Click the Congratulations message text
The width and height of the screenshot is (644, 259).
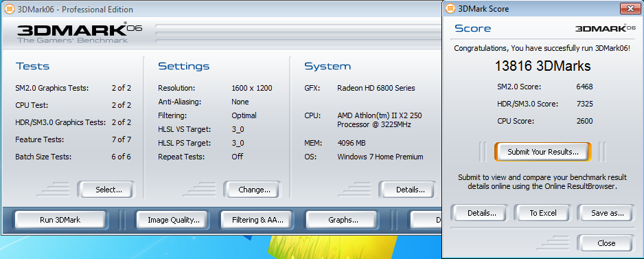click(542, 49)
